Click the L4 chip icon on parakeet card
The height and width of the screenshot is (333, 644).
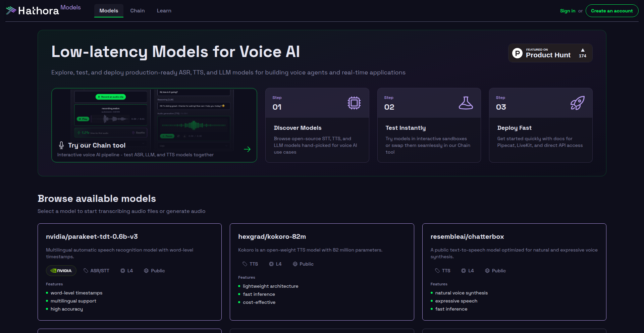tap(123, 271)
